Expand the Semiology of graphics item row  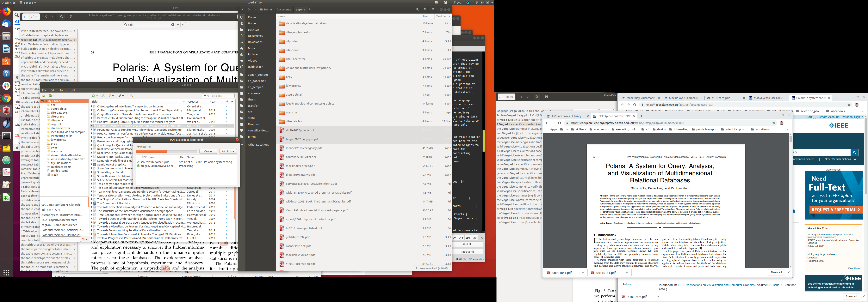tap(92, 165)
